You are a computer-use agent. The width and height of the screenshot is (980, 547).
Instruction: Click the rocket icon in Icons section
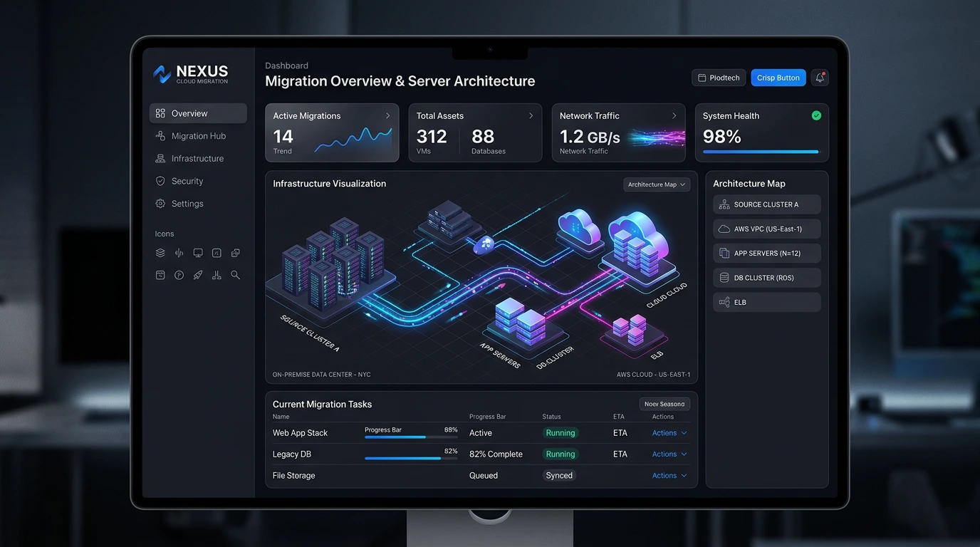(198, 275)
